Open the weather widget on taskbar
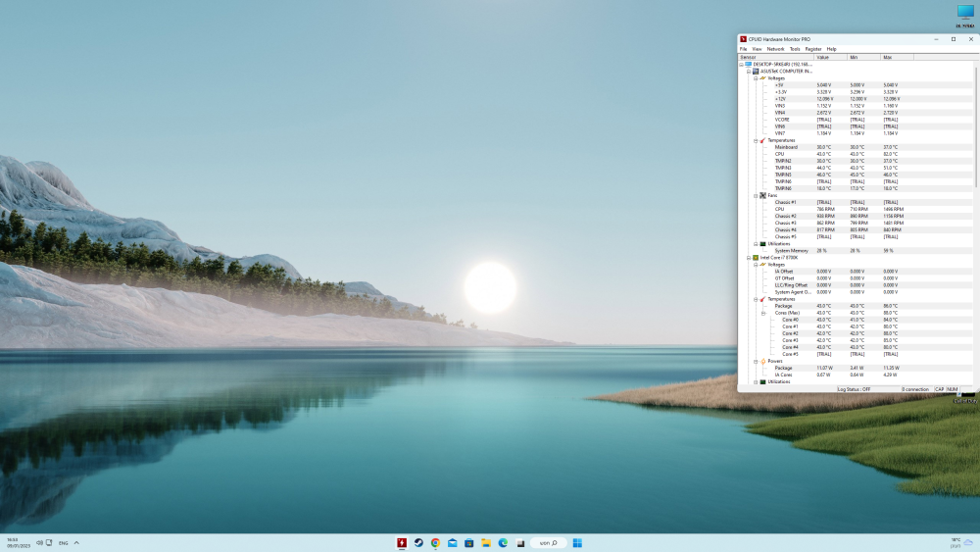 pos(962,542)
